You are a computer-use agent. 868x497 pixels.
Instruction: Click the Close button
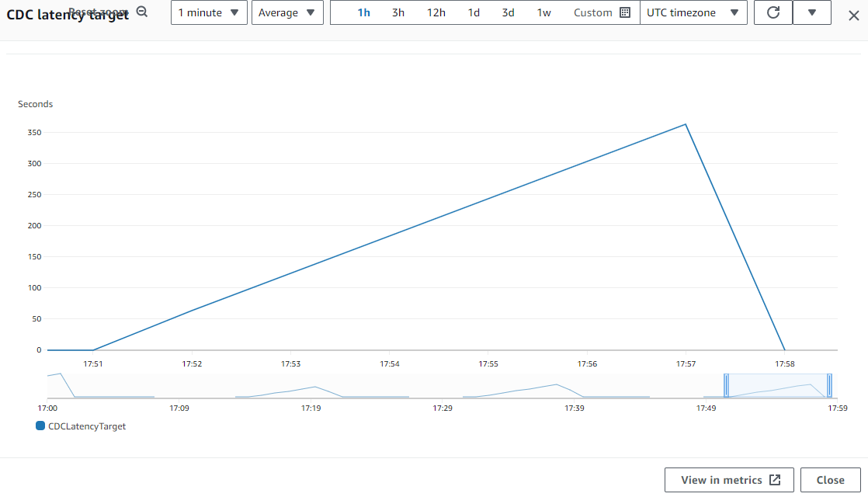(831, 480)
